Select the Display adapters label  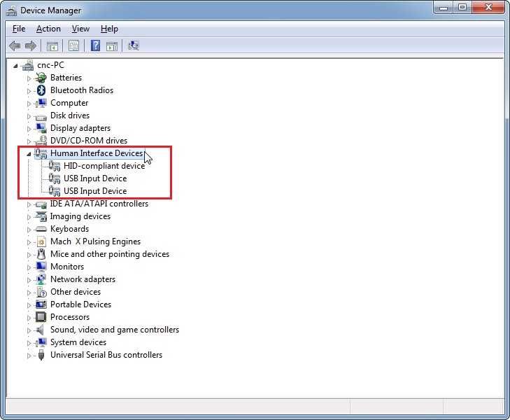80,128
